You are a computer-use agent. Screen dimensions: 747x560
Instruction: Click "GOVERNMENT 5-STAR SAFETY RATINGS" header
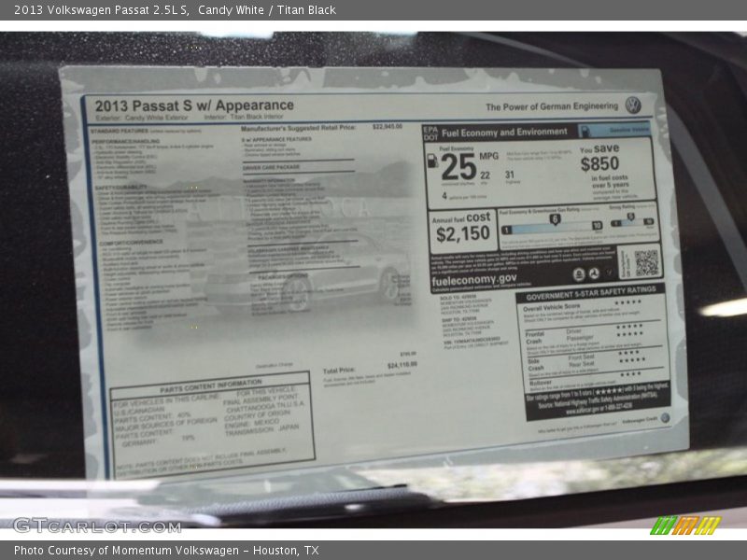coord(591,293)
